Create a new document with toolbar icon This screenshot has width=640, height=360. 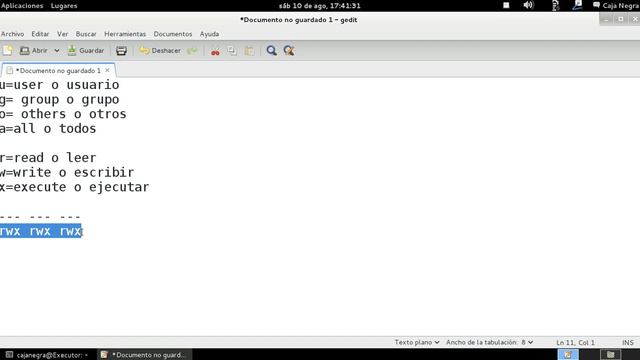click(7, 51)
